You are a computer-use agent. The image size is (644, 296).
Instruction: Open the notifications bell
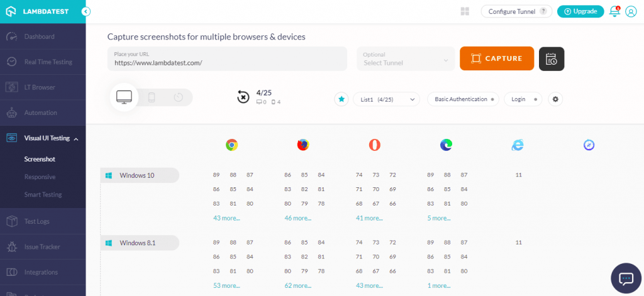pos(614,11)
